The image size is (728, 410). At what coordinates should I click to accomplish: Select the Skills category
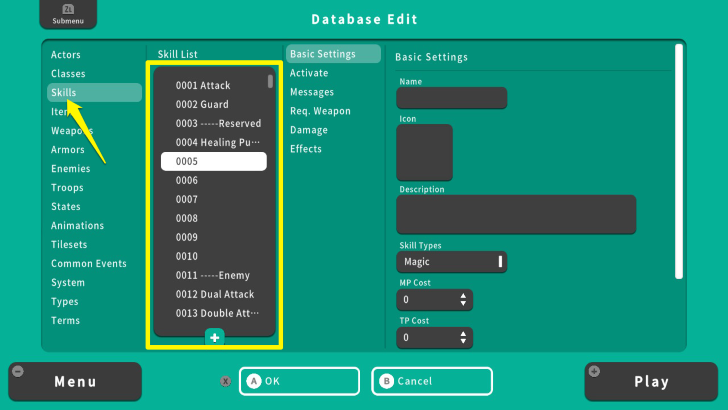click(94, 92)
